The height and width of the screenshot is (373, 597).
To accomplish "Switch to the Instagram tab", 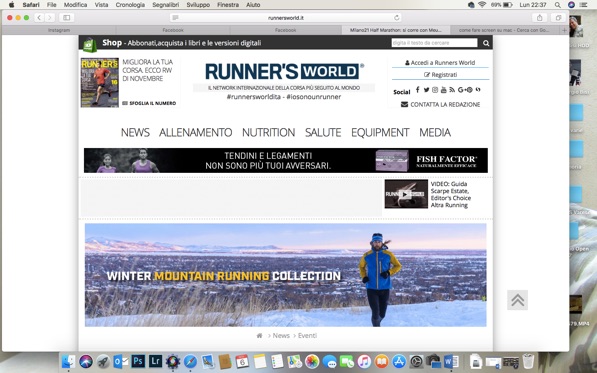I will pos(59,30).
